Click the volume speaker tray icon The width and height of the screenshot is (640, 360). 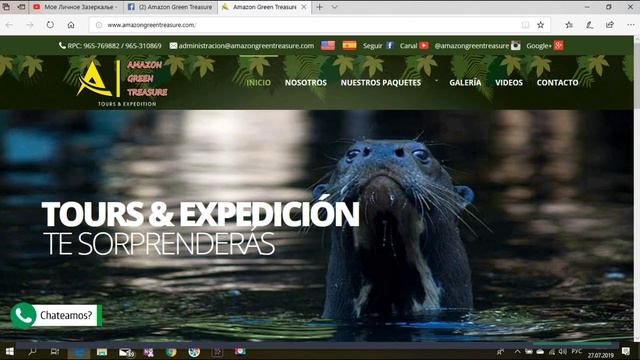click(x=562, y=351)
